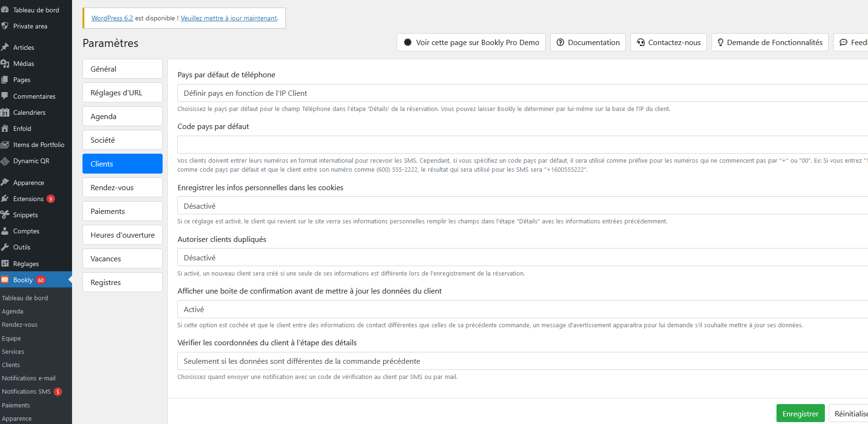Click the Articles pin icon
The width and height of the screenshot is (868, 424).
[x=5, y=47]
